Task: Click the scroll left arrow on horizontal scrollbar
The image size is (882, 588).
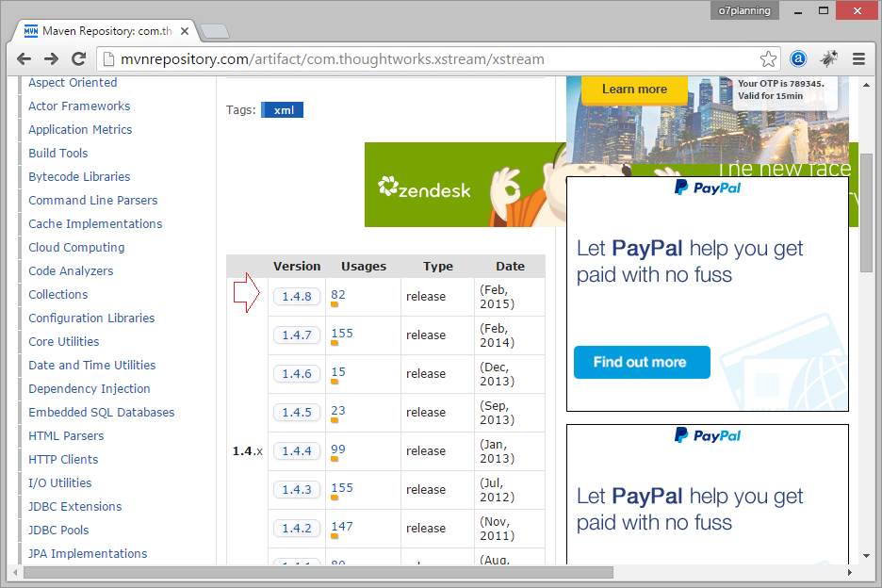Action: [x=15, y=573]
